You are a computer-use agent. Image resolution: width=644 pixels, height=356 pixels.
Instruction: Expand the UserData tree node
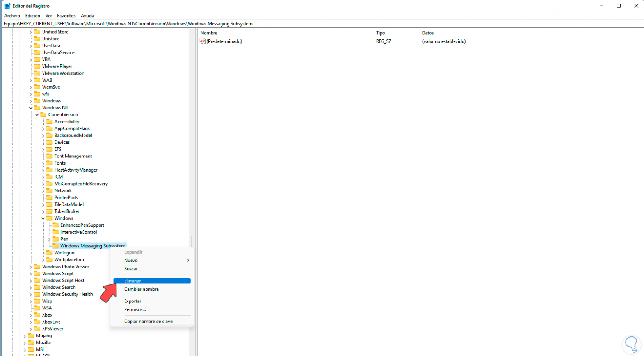31,46
